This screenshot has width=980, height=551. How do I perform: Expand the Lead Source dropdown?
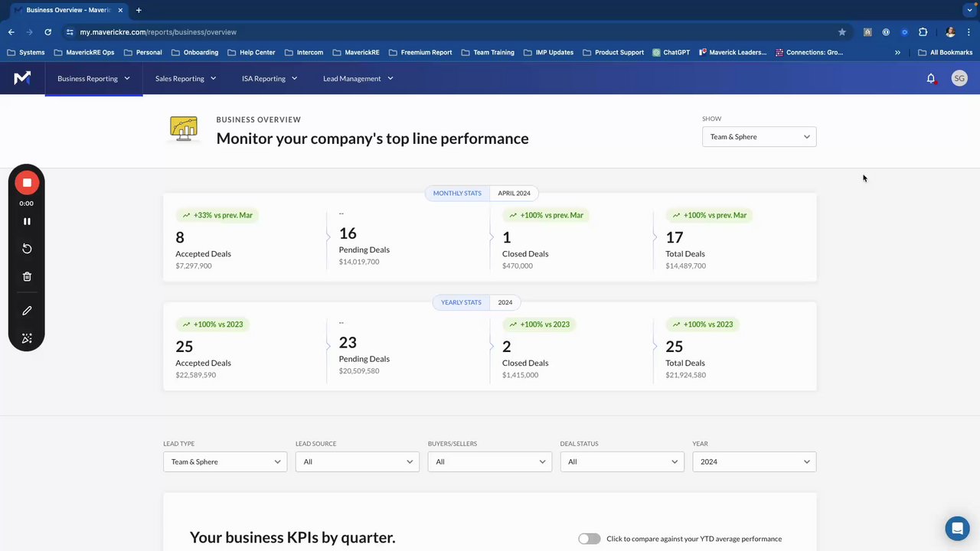click(x=357, y=461)
